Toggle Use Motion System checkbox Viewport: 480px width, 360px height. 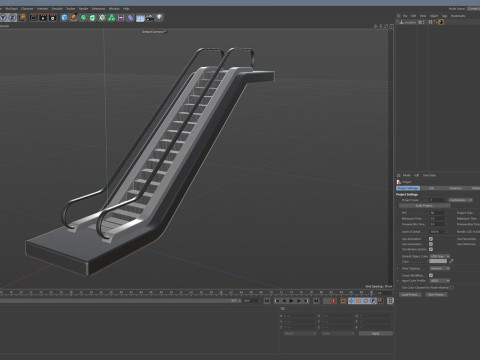[x=431, y=249]
